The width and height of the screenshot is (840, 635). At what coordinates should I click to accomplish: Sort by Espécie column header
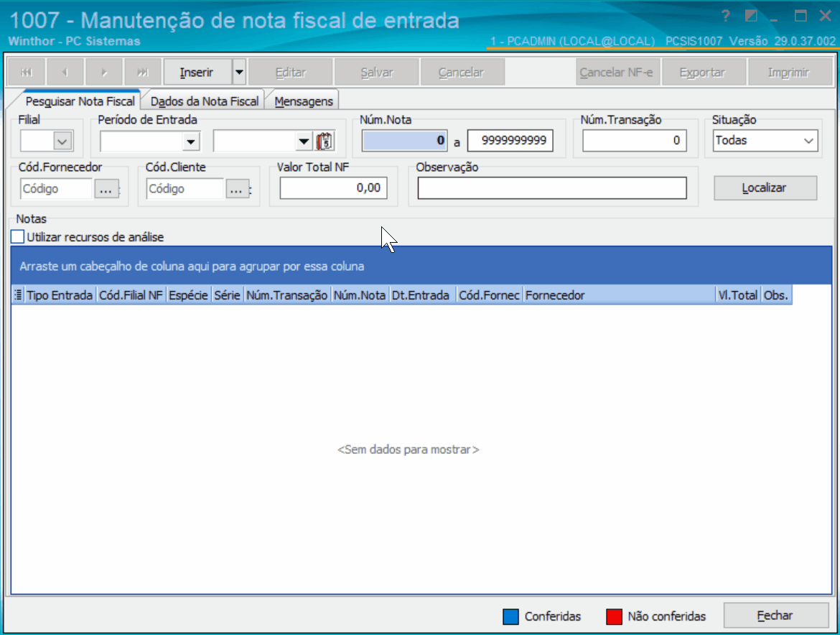pyautogui.click(x=189, y=295)
